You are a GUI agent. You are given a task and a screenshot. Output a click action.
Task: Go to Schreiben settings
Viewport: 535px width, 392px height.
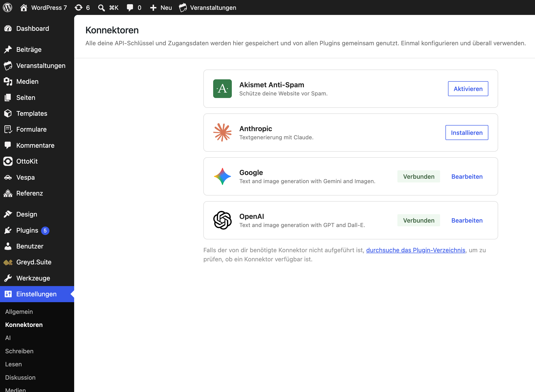(x=19, y=351)
